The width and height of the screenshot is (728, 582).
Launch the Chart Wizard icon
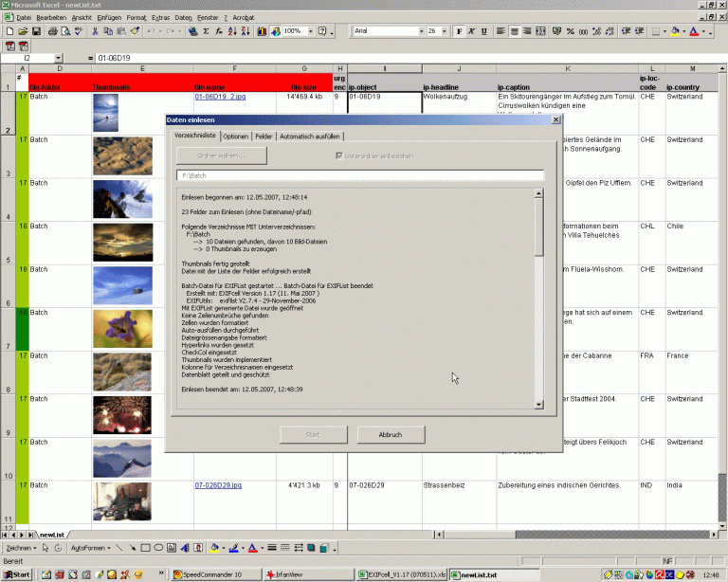pos(262,31)
